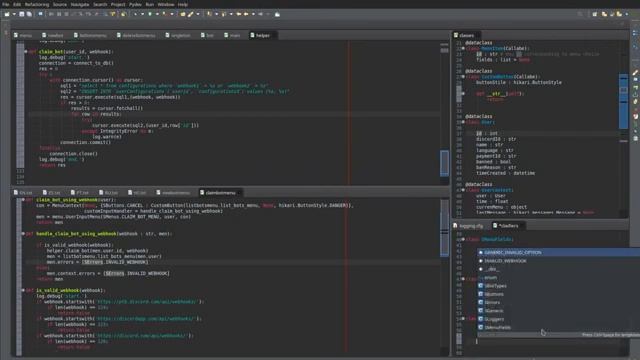
Task: Switch to the bottommenu editor tab
Action: (90, 36)
